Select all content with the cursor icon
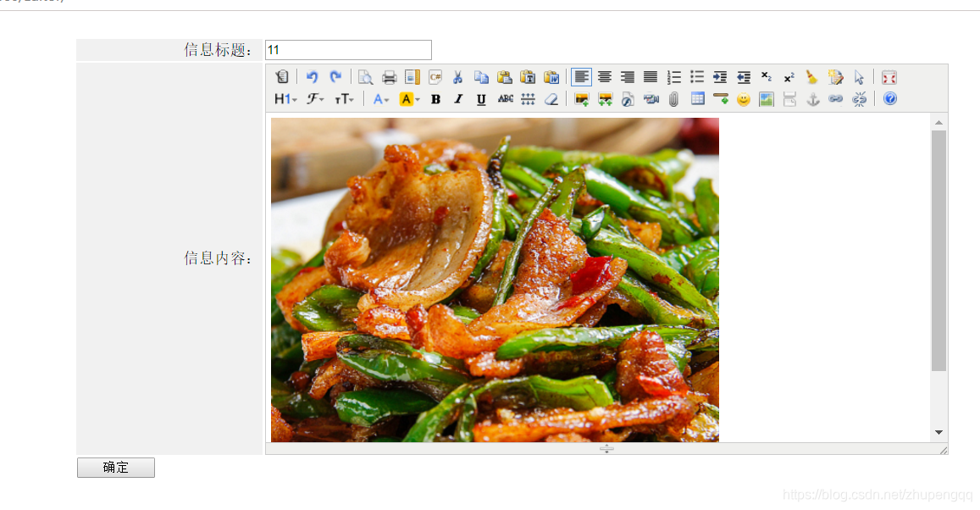Image resolution: width=980 pixels, height=510 pixels. point(859,77)
